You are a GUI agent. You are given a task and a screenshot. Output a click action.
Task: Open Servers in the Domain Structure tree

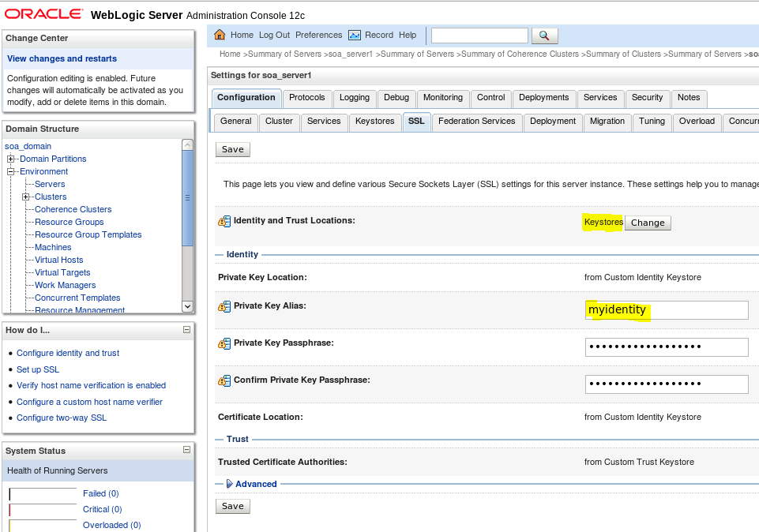(x=50, y=184)
